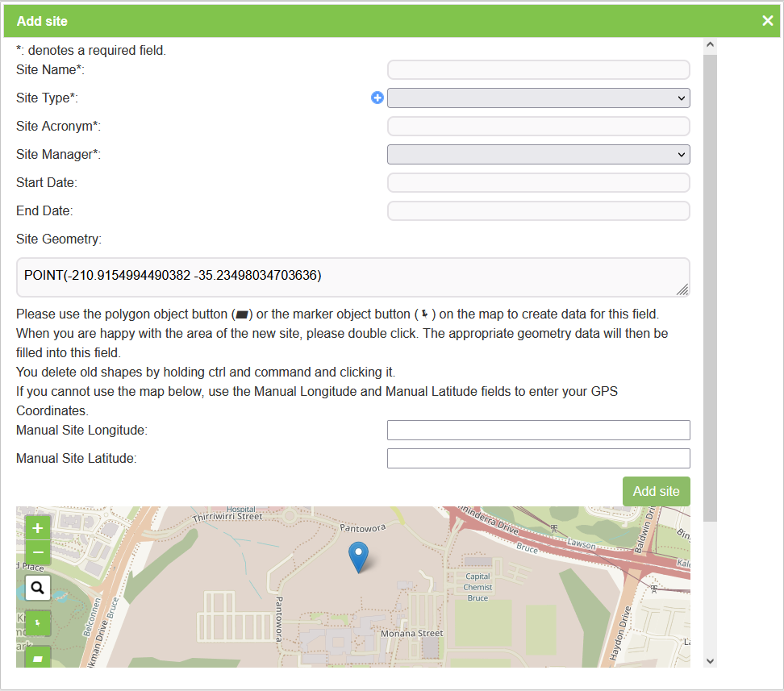784x691 pixels.
Task: Click the End Date field
Action: [538, 211]
